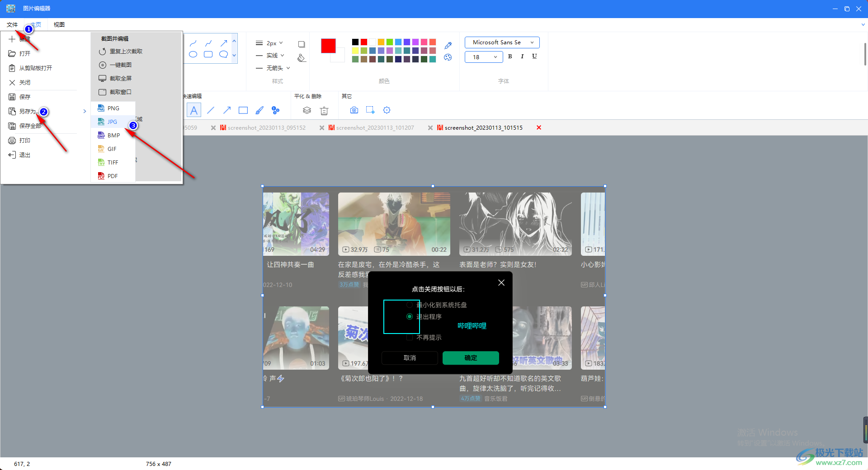868x470 pixels.
Task: Open the font size 18 dropdown
Action: click(x=484, y=57)
